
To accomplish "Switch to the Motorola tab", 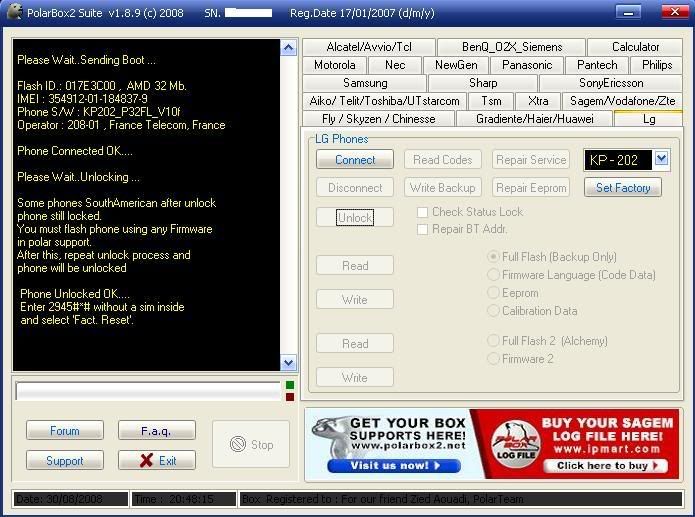I will coord(335,65).
